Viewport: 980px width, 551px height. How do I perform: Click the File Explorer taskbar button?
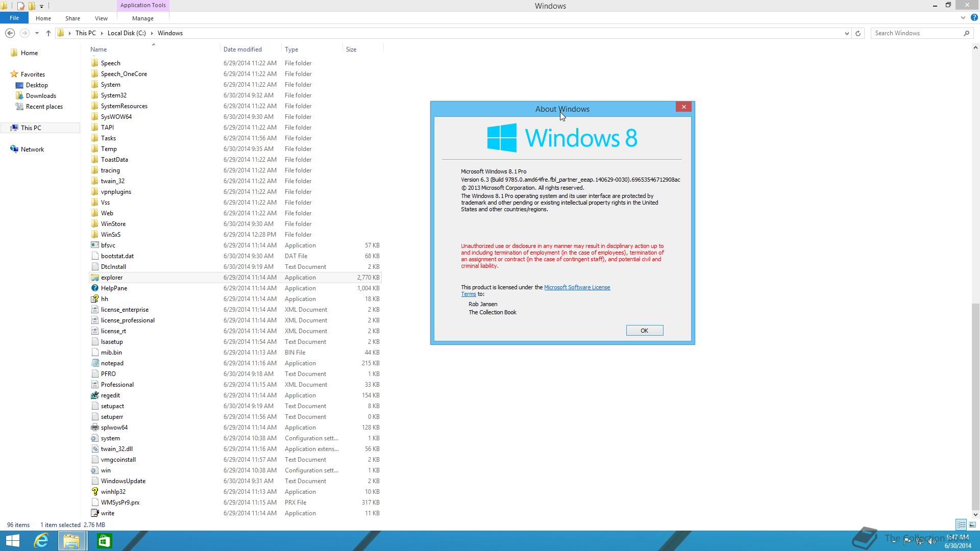point(71,541)
